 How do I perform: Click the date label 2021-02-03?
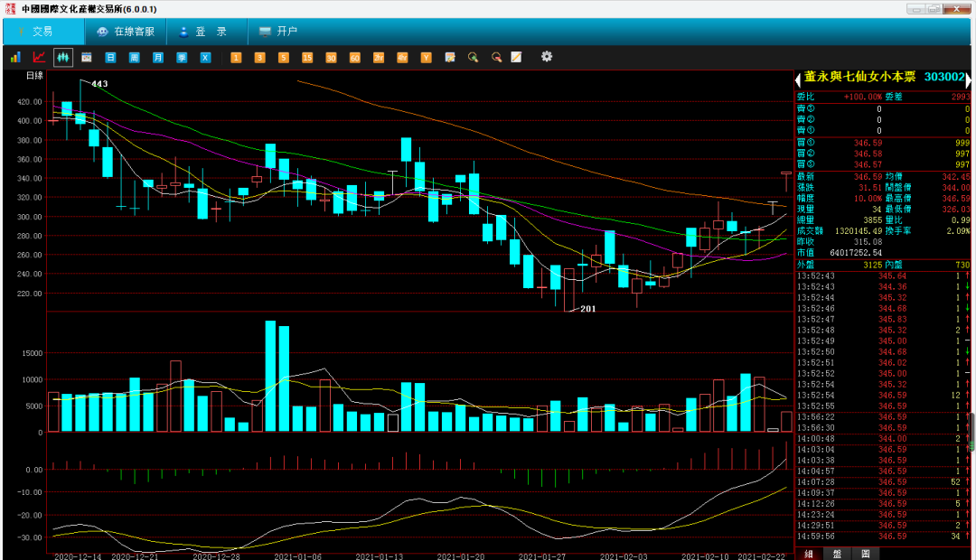[624, 556]
